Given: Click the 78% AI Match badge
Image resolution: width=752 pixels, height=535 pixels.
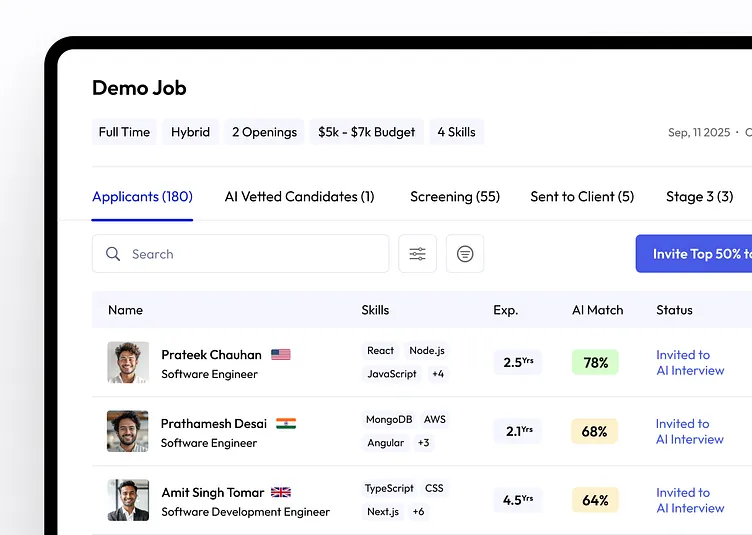Looking at the screenshot, I should click(x=596, y=363).
